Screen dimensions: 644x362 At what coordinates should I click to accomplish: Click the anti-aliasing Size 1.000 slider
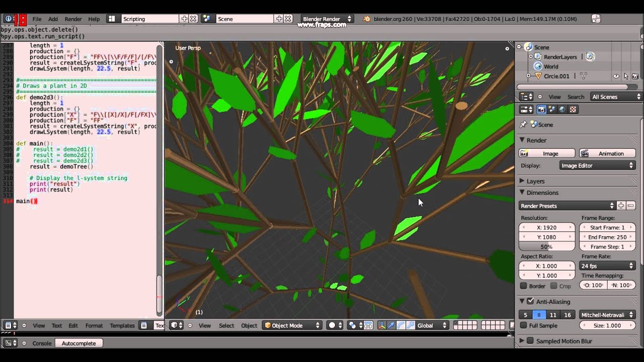608,325
